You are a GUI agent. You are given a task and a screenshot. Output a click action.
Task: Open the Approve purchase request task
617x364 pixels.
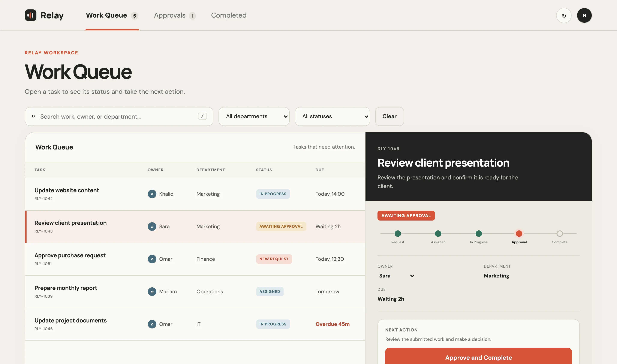point(195,259)
